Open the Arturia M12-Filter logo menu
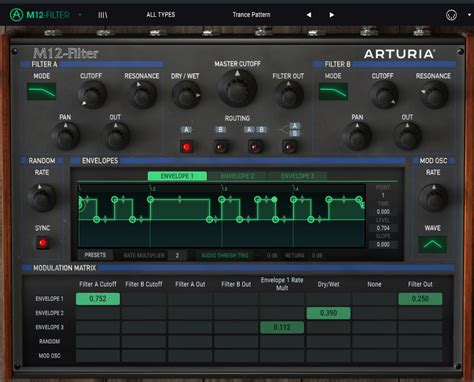This screenshot has width=474, height=382. pyautogui.click(x=40, y=15)
